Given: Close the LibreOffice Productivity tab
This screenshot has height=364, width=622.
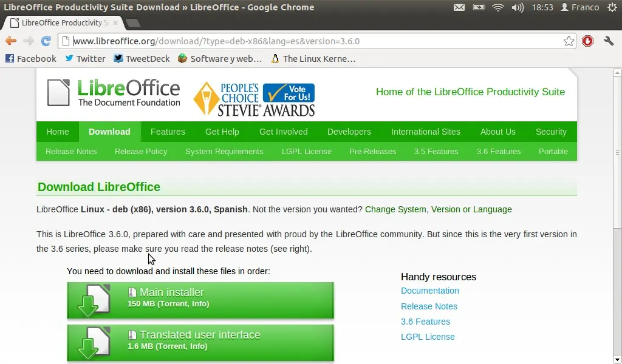Looking at the screenshot, I should [x=115, y=23].
